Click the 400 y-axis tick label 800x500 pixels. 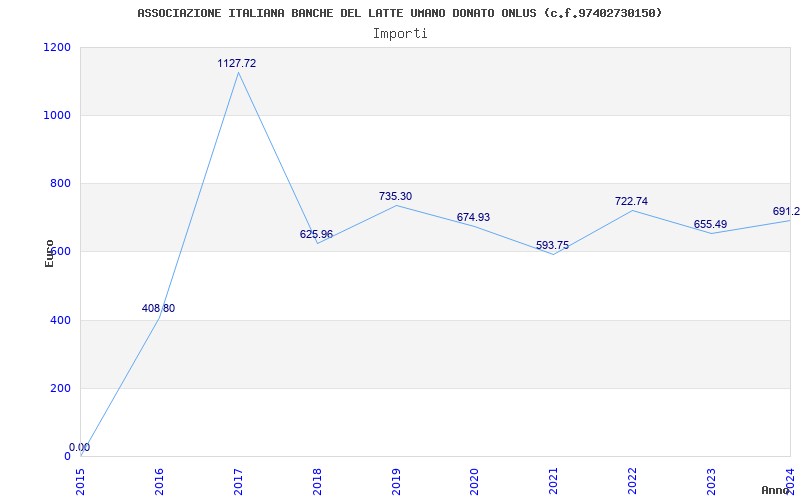[x=60, y=320]
